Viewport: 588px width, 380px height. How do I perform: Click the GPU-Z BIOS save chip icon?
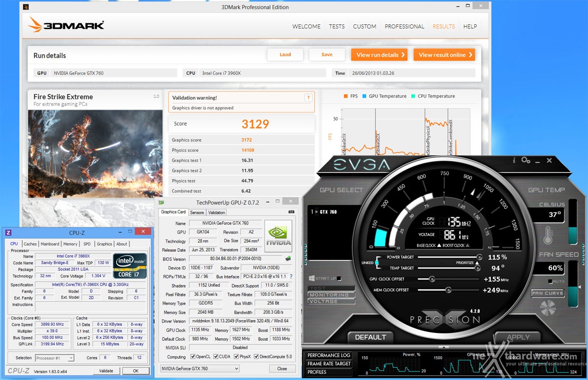coord(288,259)
